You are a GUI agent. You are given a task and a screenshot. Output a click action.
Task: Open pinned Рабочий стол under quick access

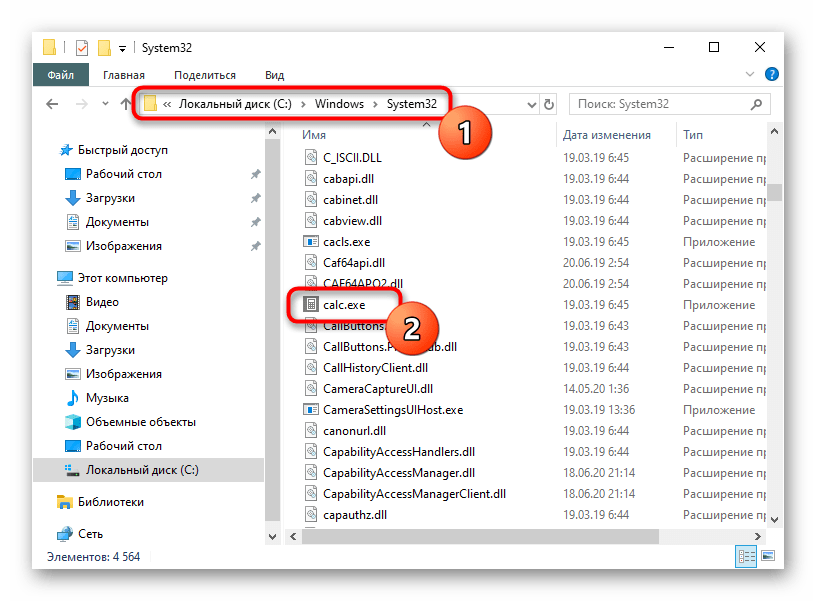[124, 174]
